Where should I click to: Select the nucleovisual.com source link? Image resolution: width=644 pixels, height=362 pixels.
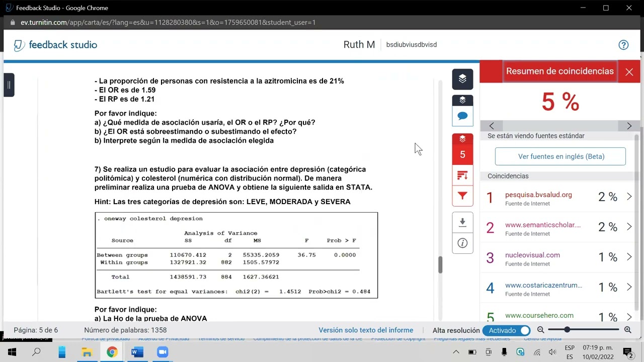pos(532,255)
